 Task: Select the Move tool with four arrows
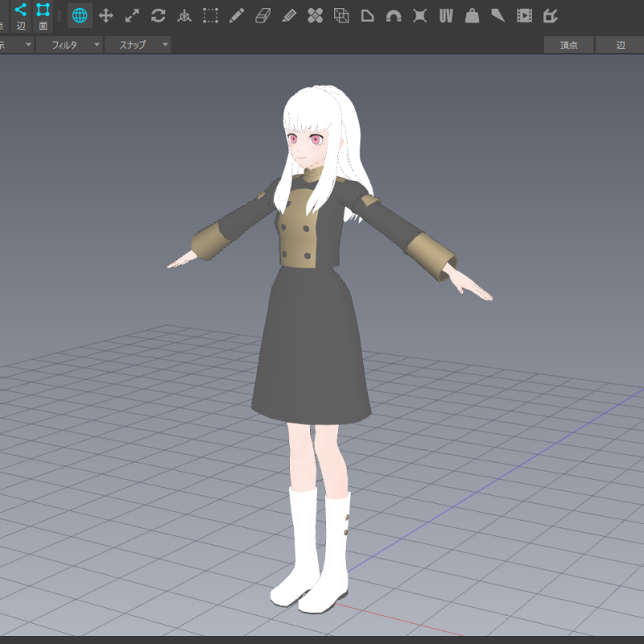(106, 16)
